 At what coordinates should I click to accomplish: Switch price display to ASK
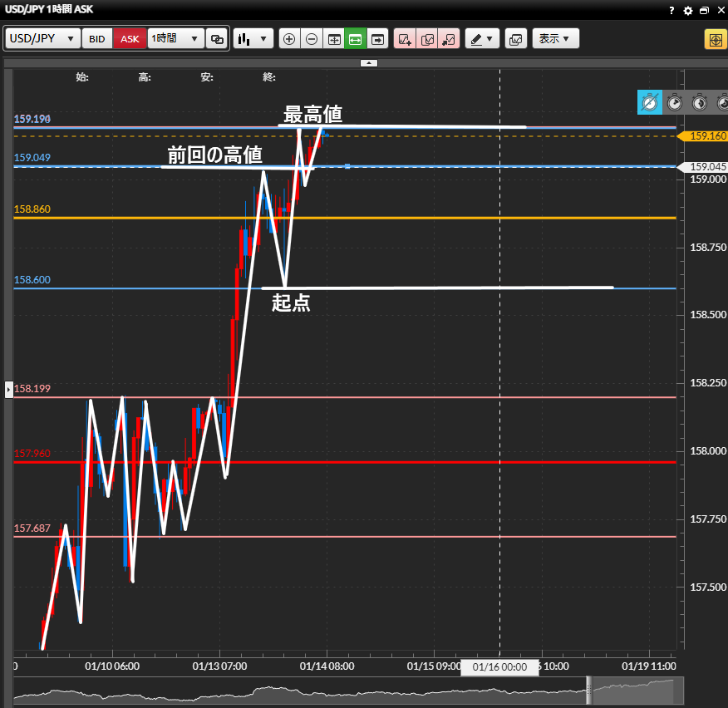point(130,39)
